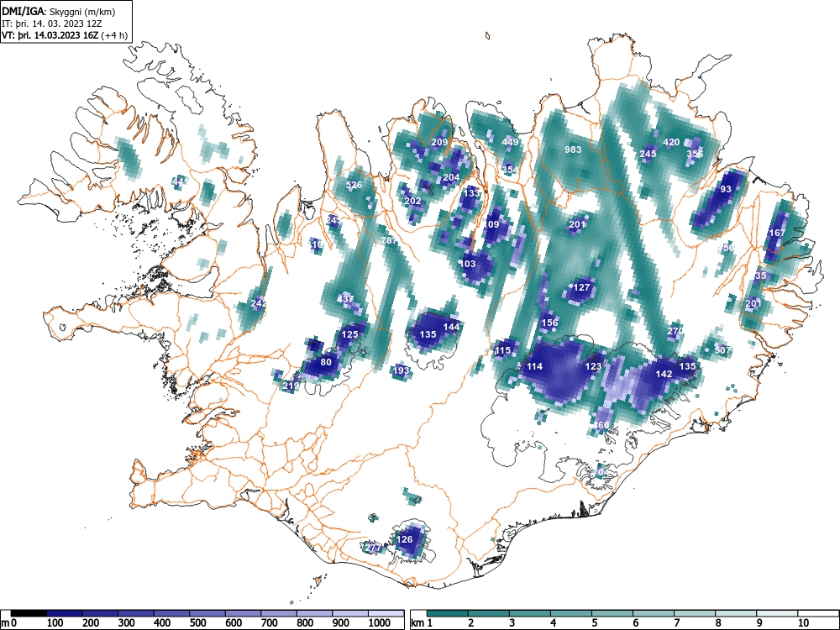Click the 142 value on the map

coord(664,374)
